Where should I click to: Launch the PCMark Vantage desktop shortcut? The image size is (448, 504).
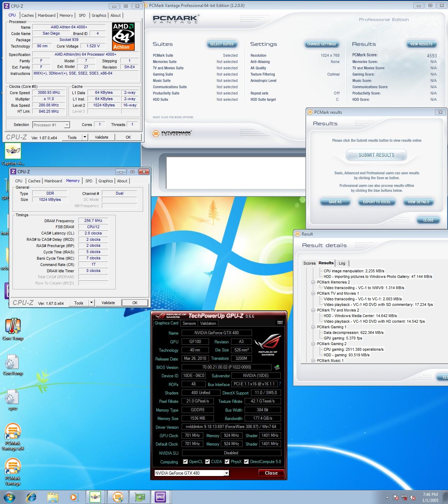13,472
